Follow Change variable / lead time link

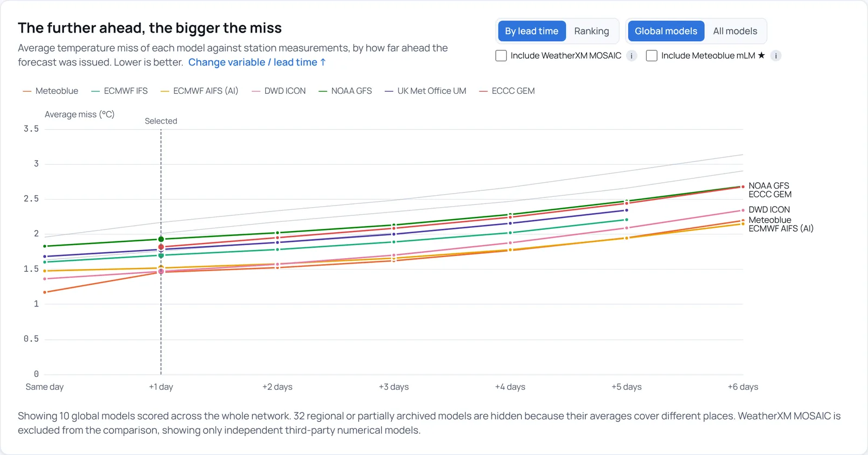tap(257, 62)
